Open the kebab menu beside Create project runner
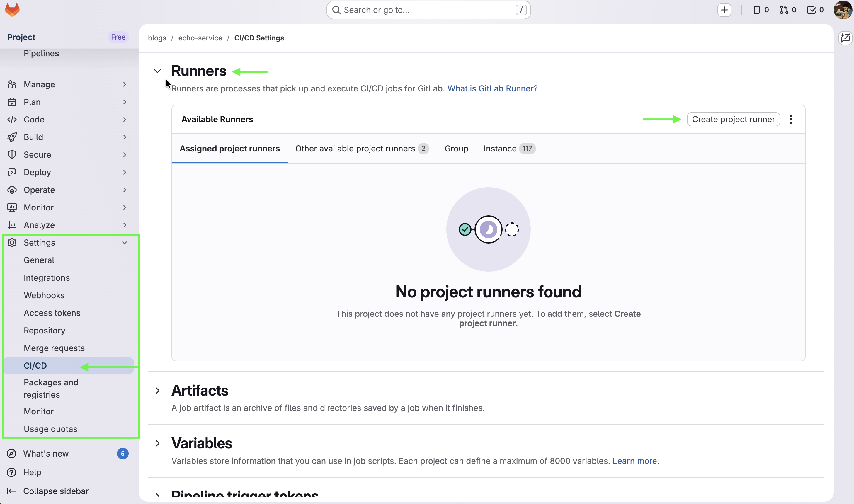The width and height of the screenshot is (854, 504). (791, 119)
